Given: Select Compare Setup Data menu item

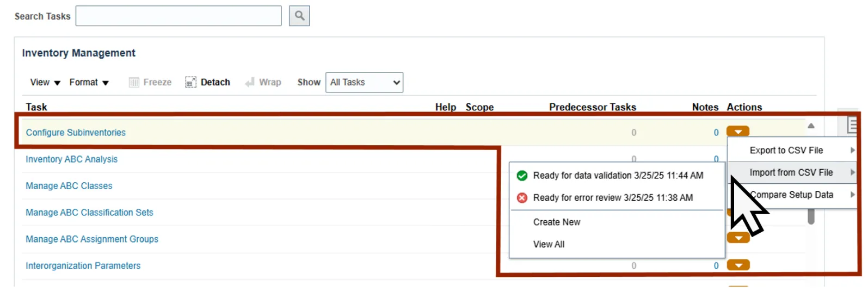Looking at the screenshot, I should [791, 195].
